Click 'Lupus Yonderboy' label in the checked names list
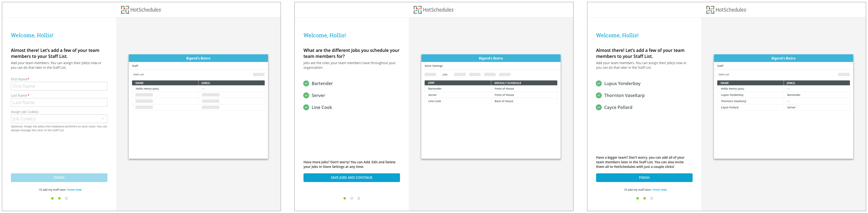 (622, 83)
